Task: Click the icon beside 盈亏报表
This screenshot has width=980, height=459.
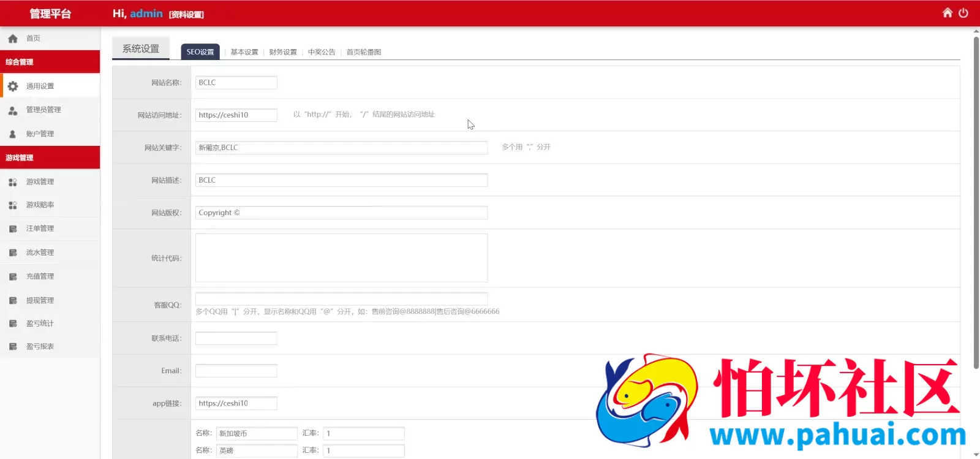Action: pos(13,347)
